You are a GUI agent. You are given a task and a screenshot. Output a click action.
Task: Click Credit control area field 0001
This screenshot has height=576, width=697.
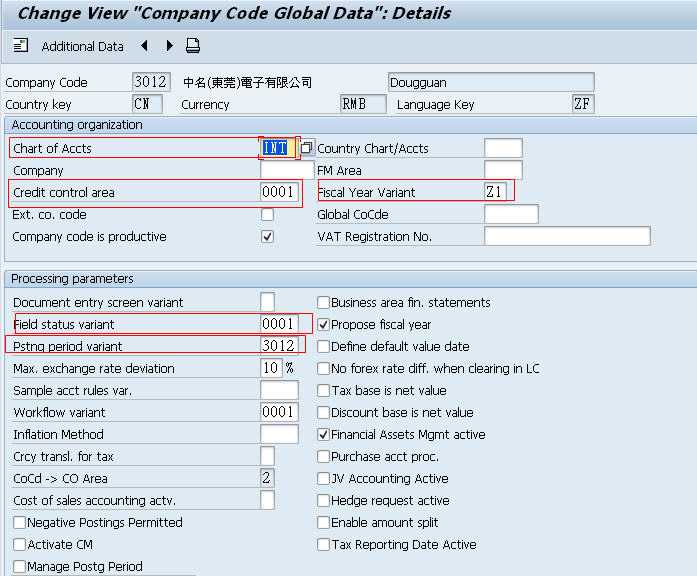279,192
